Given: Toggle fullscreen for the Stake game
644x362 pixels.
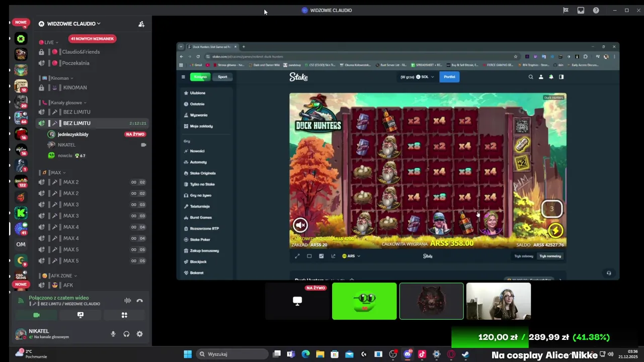Looking at the screenshot, I should 297,256.
